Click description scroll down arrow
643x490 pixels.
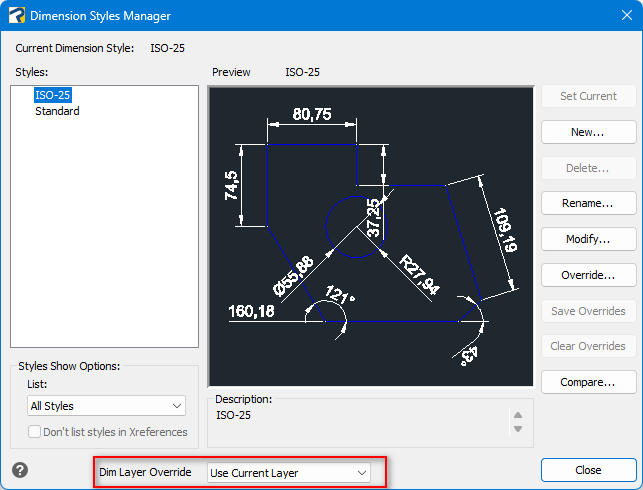(x=518, y=429)
